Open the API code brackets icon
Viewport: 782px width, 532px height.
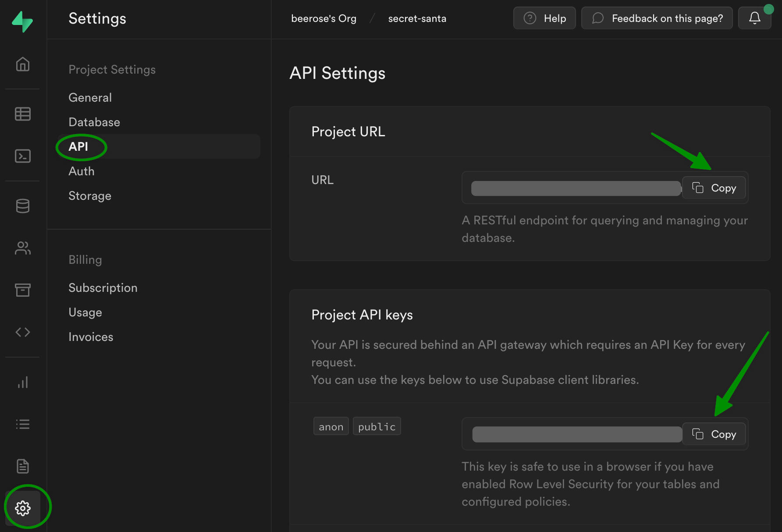click(x=23, y=332)
